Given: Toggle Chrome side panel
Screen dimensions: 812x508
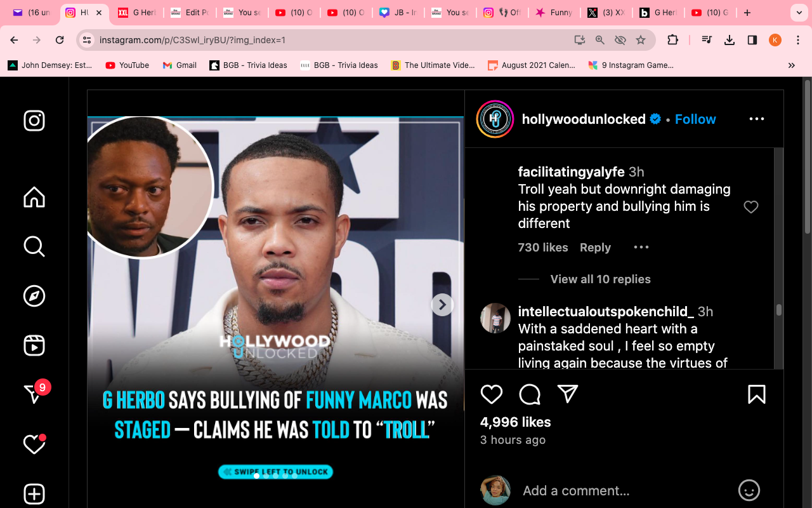Looking at the screenshot, I should (x=752, y=40).
